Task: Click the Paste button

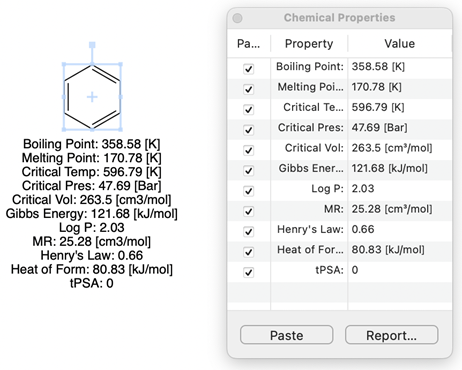Action: 286,335
